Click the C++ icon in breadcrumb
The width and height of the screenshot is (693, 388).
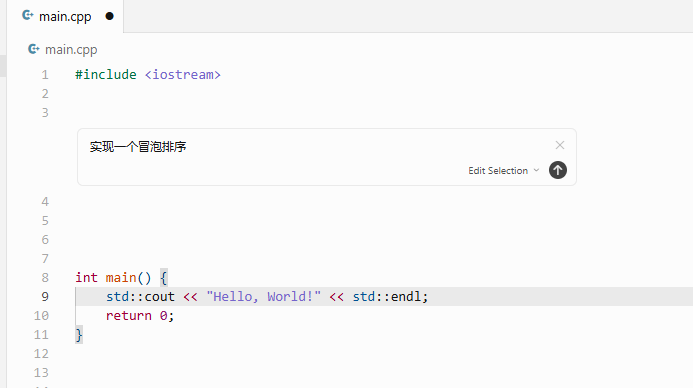[x=34, y=49]
